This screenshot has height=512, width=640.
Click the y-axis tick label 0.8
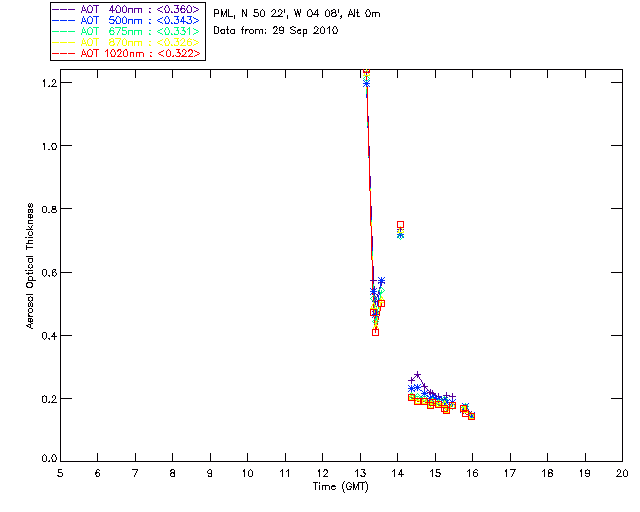click(49, 209)
